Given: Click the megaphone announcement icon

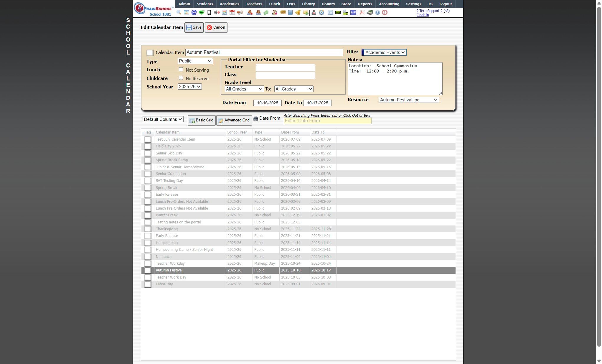Looking at the screenshot, I should click(x=240, y=12).
